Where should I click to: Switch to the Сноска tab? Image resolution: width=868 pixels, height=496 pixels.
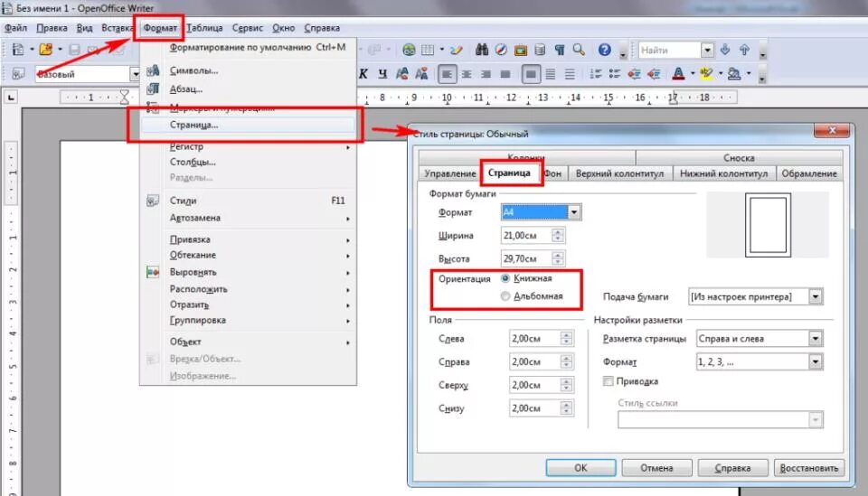(739, 157)
